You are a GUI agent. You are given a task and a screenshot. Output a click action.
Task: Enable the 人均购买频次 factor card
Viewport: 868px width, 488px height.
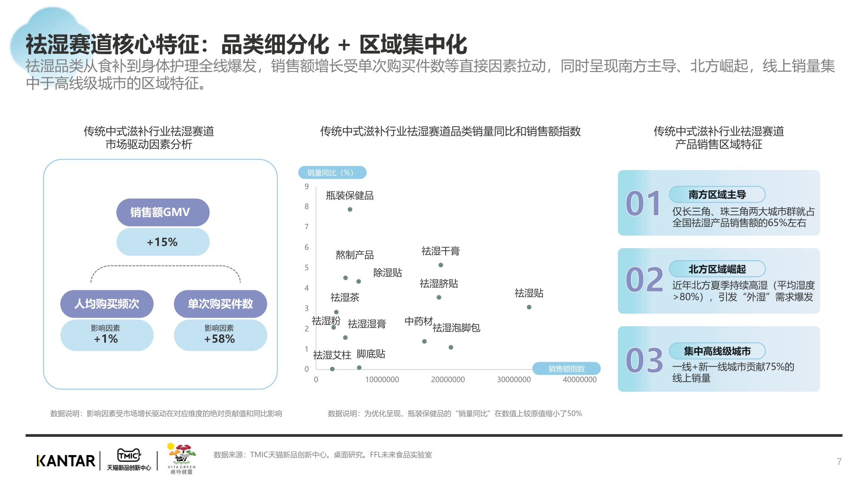tap(108, 304)
